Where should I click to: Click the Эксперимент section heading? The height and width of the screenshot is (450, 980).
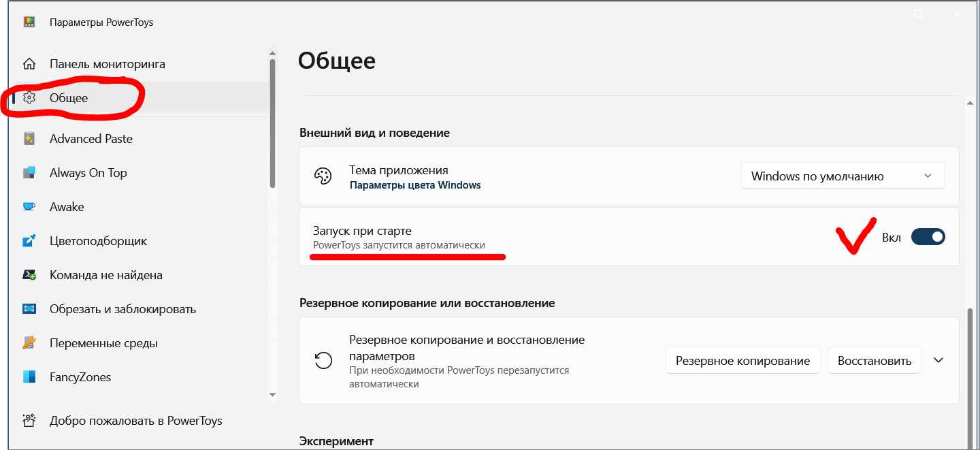337,442
